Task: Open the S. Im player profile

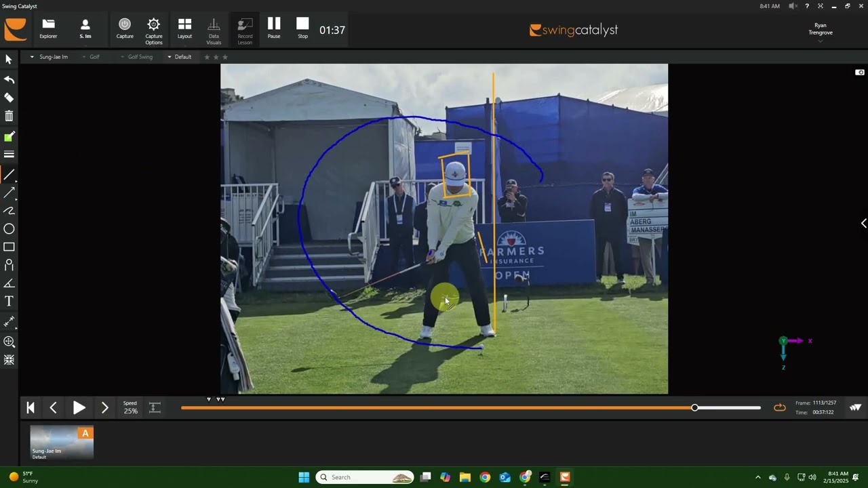Action: tap(85, 29)
